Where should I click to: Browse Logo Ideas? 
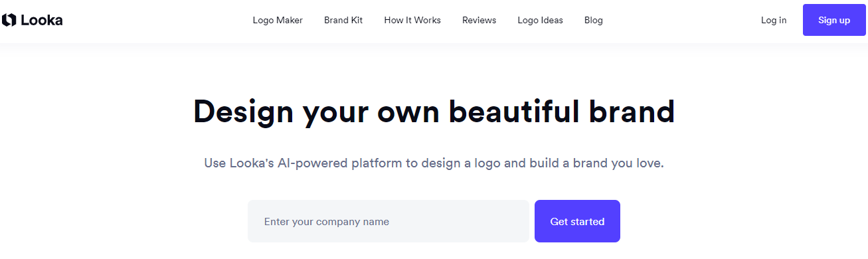pyautogui.click(x=541, y=20)
